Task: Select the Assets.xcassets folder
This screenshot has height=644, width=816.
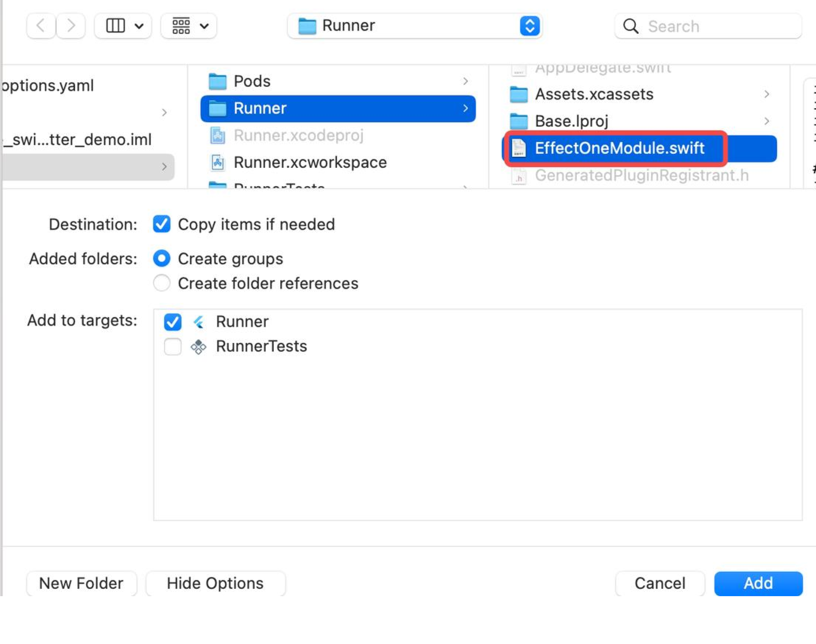Action: coord(639,94)
